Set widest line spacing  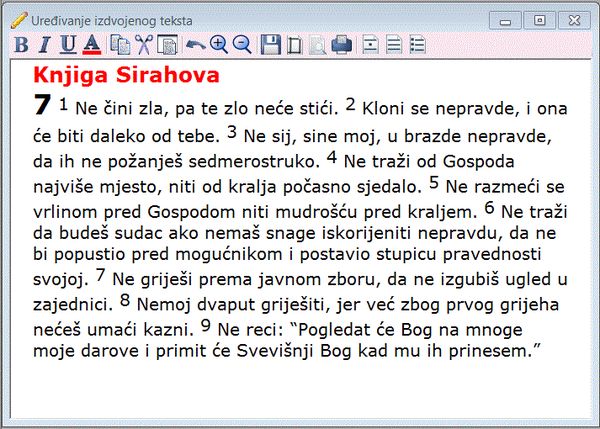pyautogui.click(x=418, y=44)
